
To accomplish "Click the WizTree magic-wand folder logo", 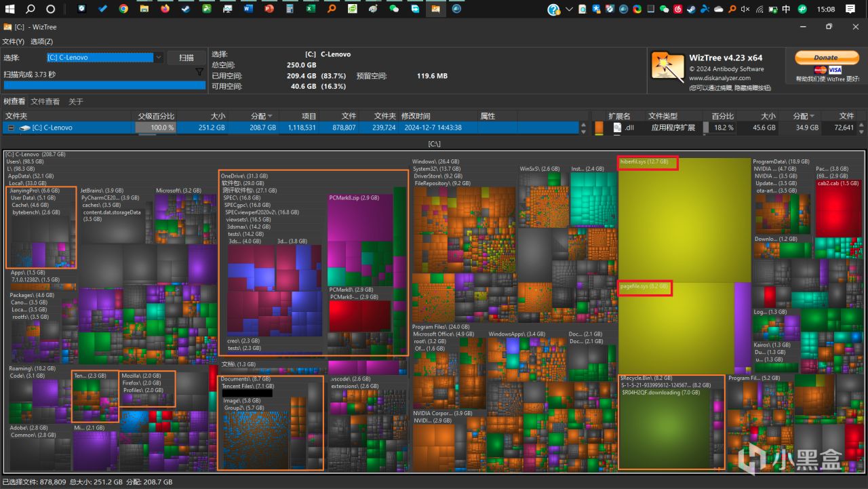I will [667, 67].
